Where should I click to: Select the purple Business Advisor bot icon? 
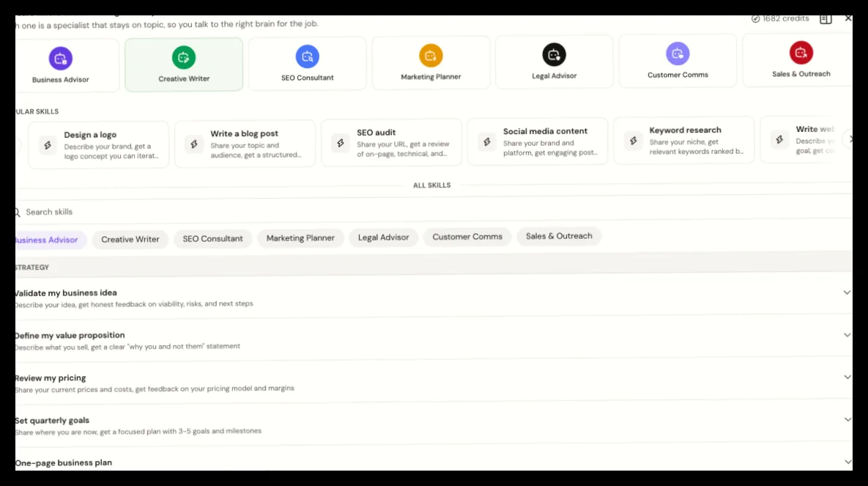click(60, 58)
